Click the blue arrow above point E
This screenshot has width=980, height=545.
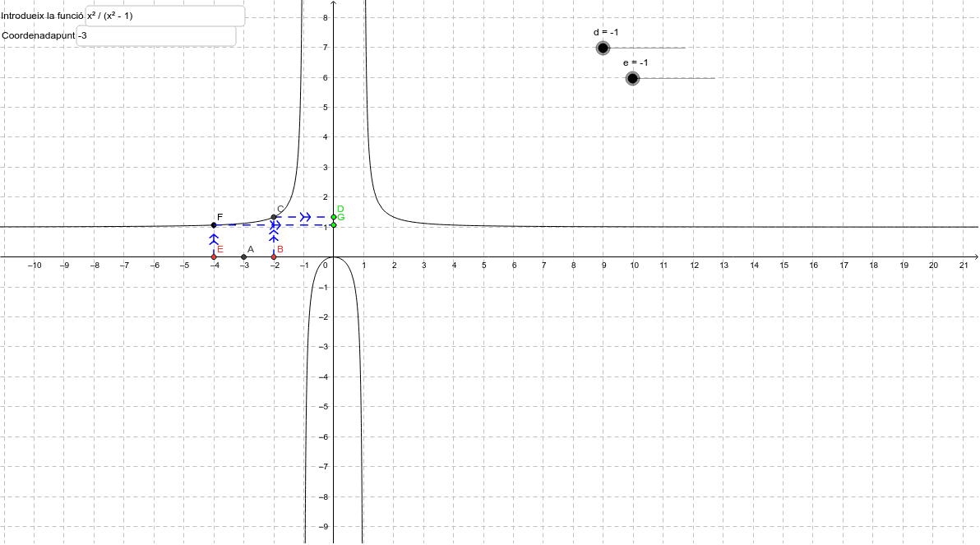click(x=214, y=240)
